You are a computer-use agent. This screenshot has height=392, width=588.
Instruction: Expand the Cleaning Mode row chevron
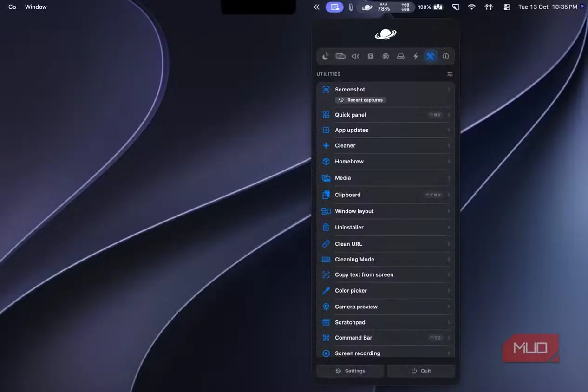[449, 260]
